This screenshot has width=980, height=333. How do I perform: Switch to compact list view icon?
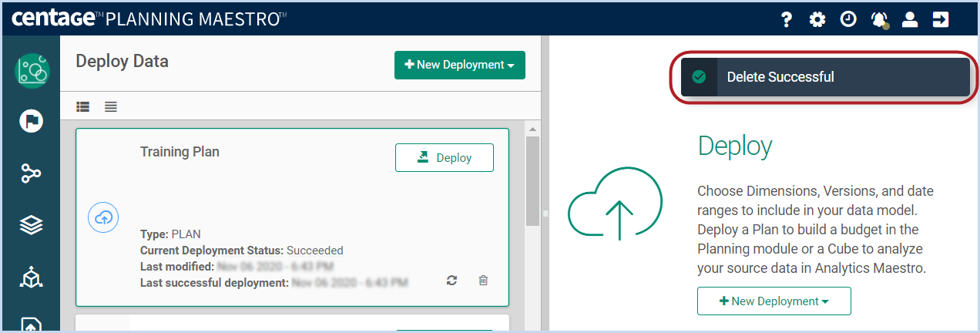click(x=111, y=106)
